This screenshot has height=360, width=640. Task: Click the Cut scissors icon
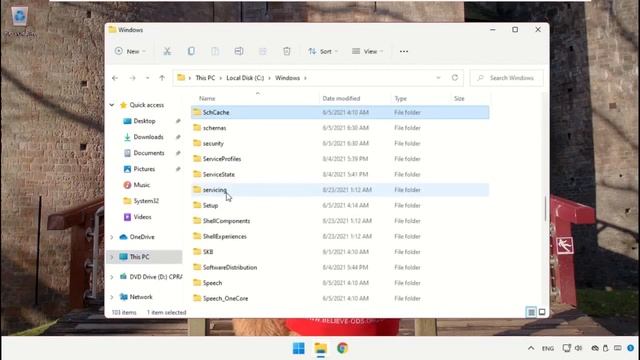[x=167, y=51]
